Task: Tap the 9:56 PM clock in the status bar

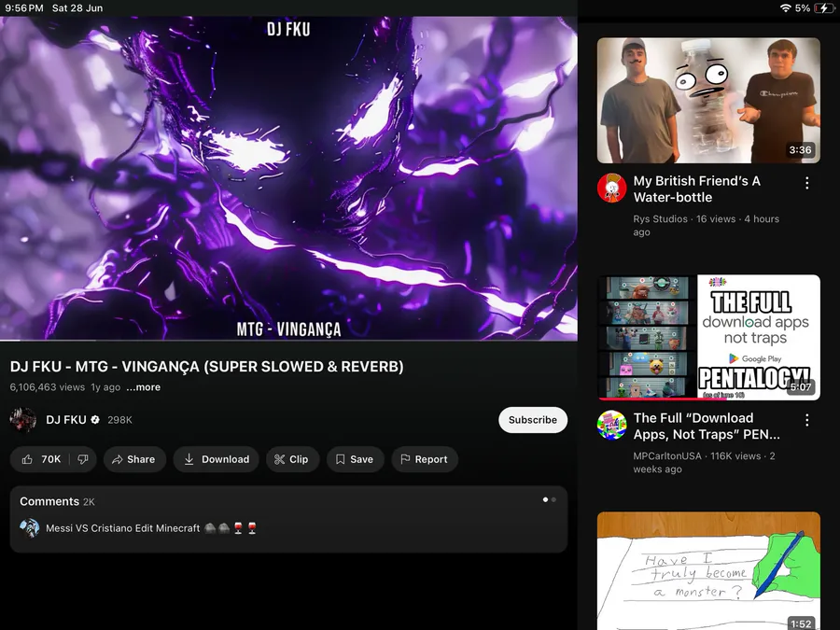Action: point(24,8)
